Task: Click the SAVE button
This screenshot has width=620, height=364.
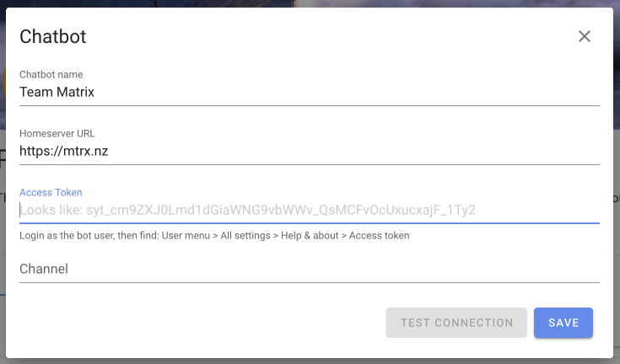Action: coord(563,323)
